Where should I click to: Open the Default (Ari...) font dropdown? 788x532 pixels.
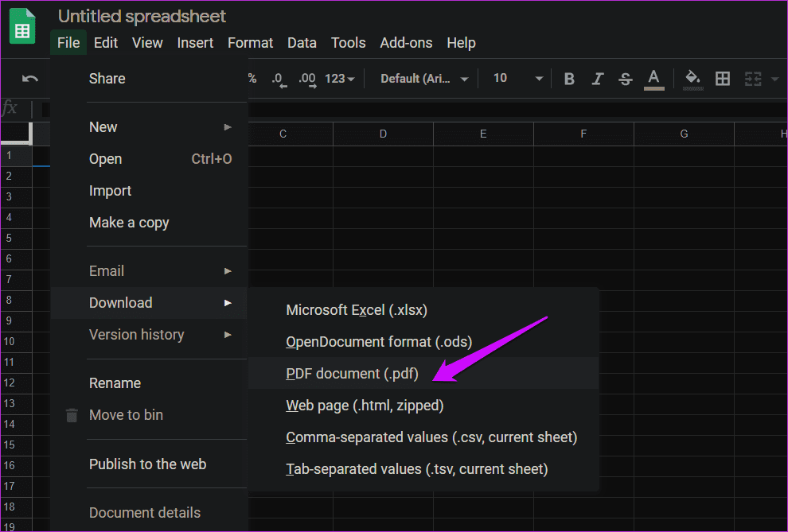point(424,79)
